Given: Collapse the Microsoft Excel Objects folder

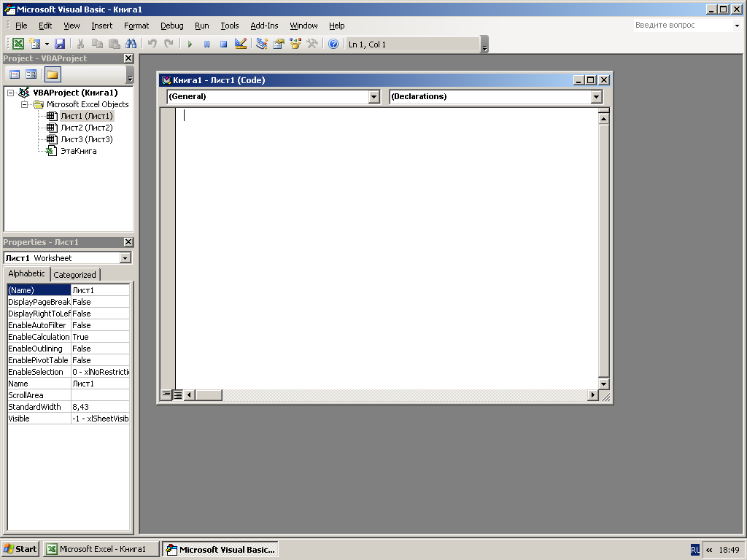Looking at the screenshot, I should point(24,104).
